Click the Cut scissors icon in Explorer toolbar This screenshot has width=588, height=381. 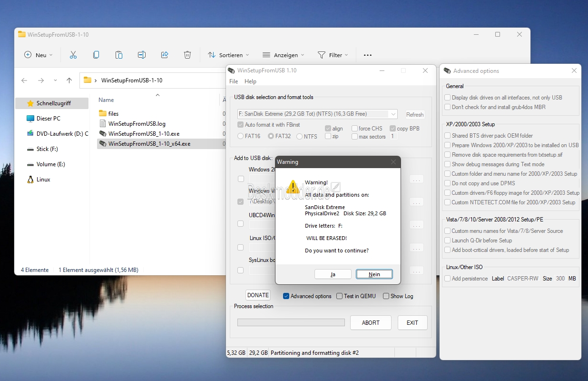(73, 55)
